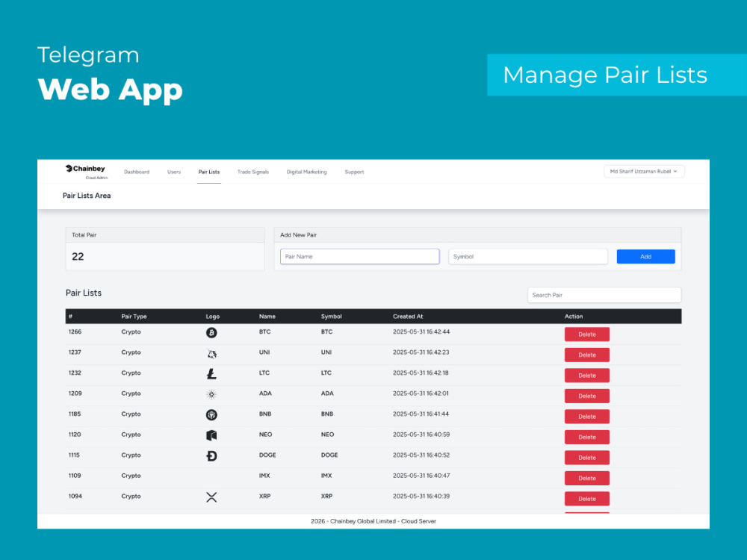This screenshot has width=747, height=560.
Task: Click the ADA Cardano logo icon
Action: (x=211, y=394)
